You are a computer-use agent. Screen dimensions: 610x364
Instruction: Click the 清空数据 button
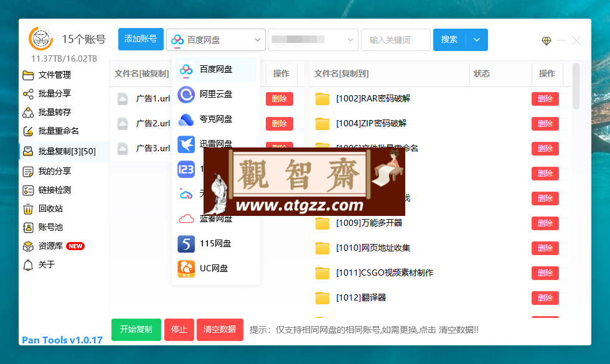pos(220,330)
